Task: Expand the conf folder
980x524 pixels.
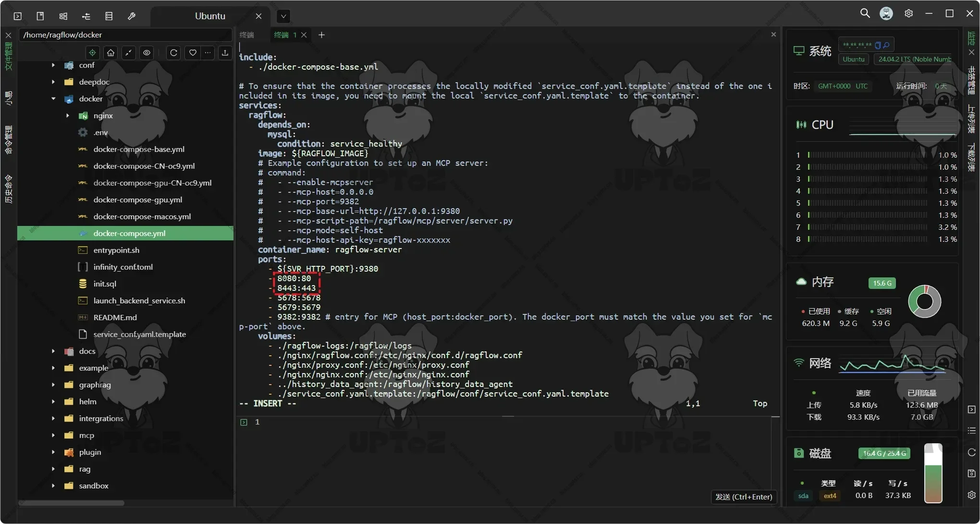Action: coord(53,65)
